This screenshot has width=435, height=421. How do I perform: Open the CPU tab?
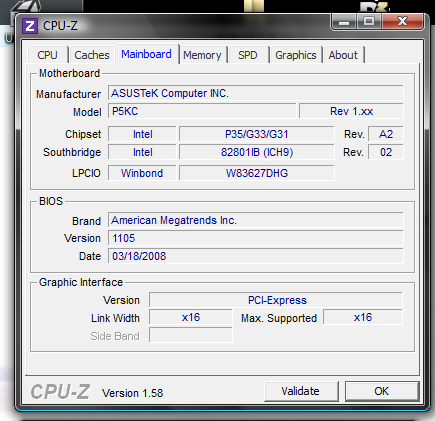(47, 55)
